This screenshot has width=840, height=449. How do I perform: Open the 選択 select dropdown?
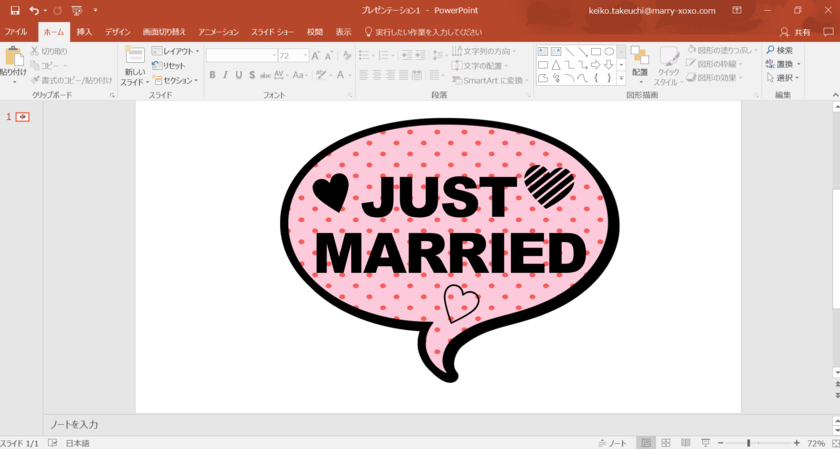tap(783, 78)
